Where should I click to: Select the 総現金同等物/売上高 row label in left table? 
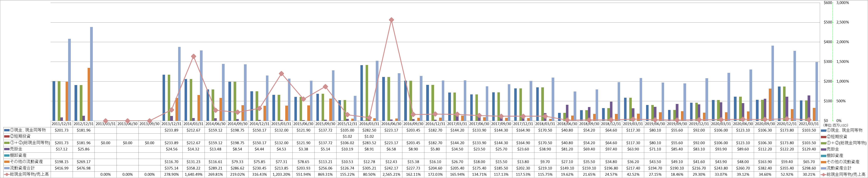pyautogui.click(x=29, y=175)
